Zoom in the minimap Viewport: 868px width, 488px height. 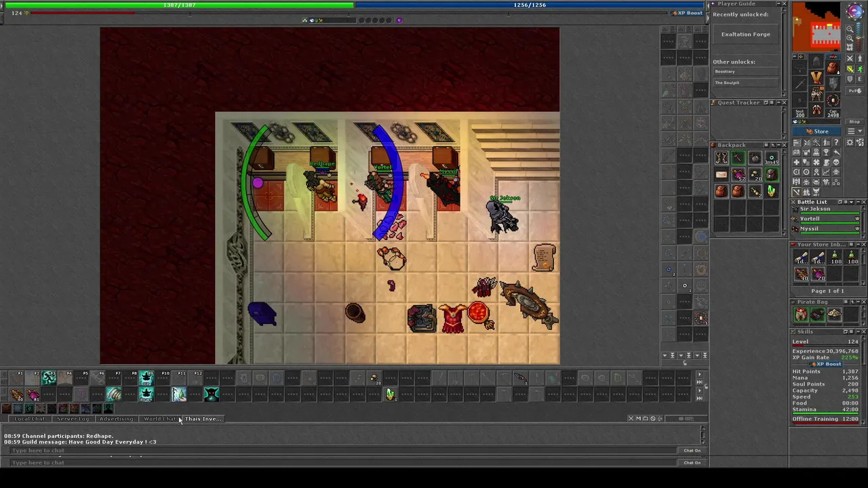(x=850, y=38)
